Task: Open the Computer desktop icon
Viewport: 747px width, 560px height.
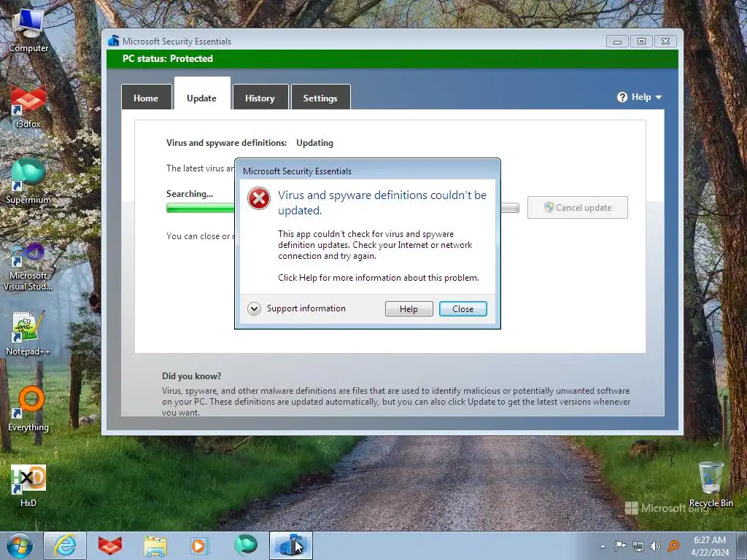Action: (x=28, y=30)
